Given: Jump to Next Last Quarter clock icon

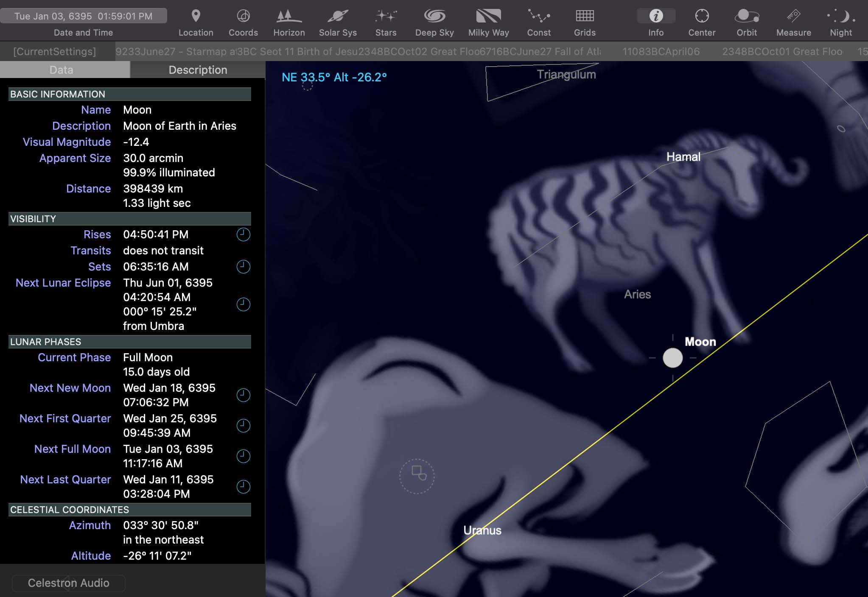Looking at the screenshot, I should pyautogui.click(x=243, y=487).
